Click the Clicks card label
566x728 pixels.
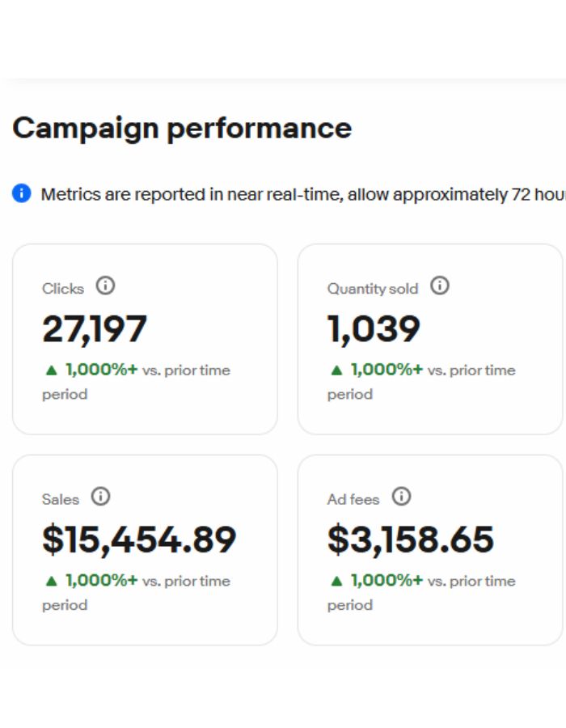[63, 289]
